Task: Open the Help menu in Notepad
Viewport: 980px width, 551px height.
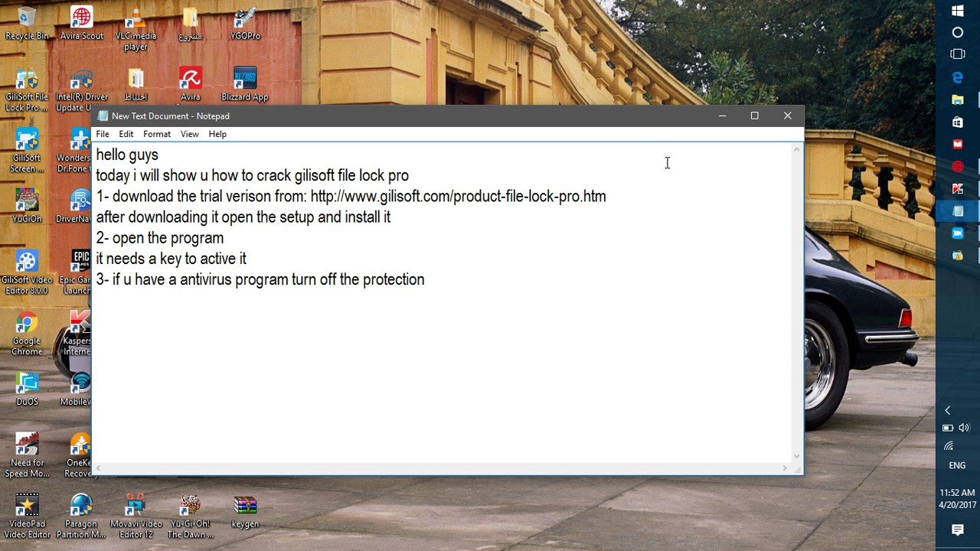Action: (x=217, y=134)
